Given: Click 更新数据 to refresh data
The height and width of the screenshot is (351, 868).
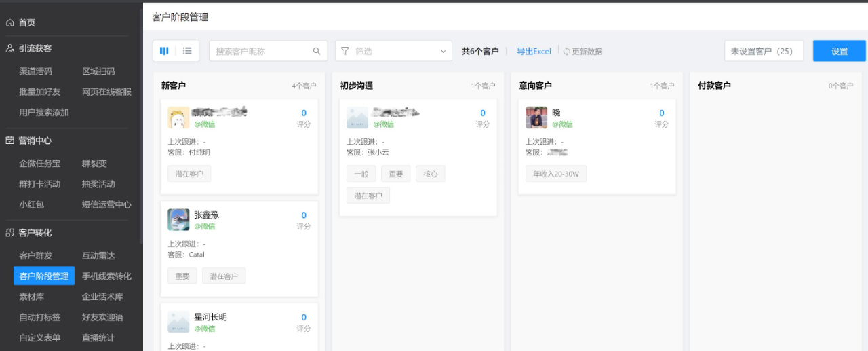Looking at the screenshot, I should (587, 52).
